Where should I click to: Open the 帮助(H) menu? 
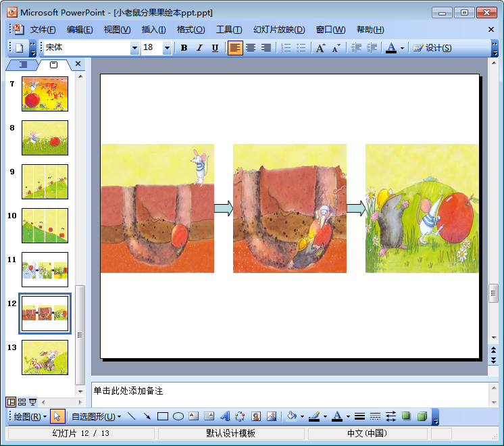click(370, 30)
